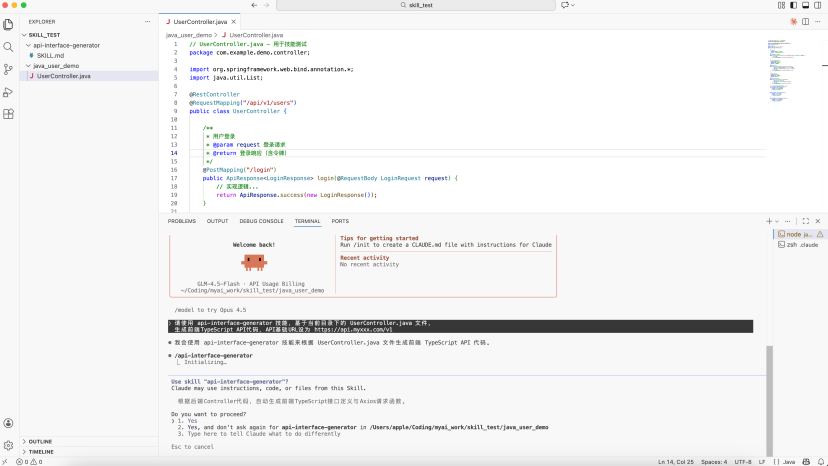This screenshot has width=828, height=466.
Task: Switch to the PROBLEMS tab
Action: 182,221
